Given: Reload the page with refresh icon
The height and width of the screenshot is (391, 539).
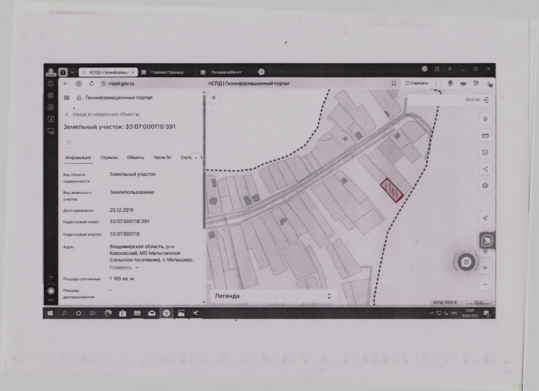Looking at the screenshot, I should [91, 84].
